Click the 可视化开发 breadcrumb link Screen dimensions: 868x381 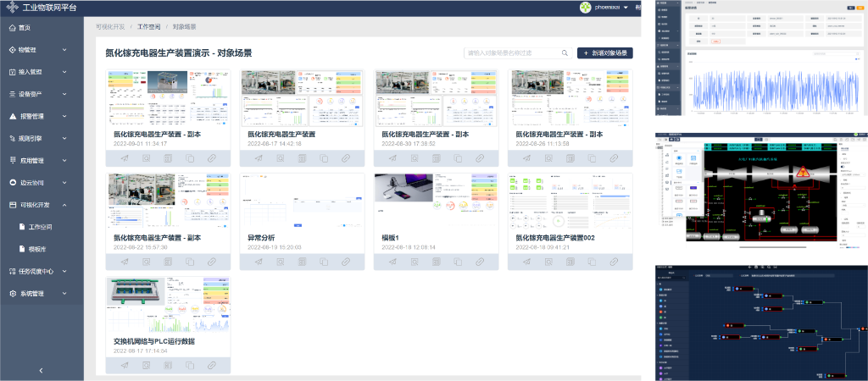(110, 27)
